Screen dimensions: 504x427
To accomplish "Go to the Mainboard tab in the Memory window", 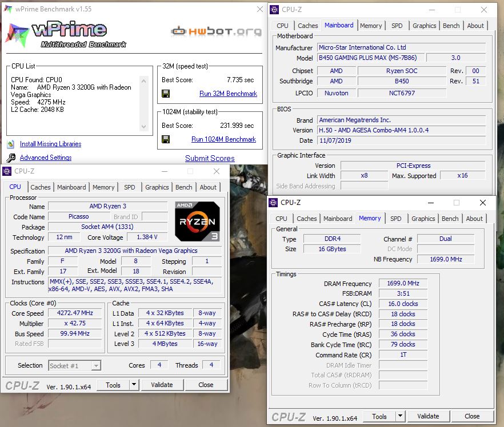I will 338,219.
